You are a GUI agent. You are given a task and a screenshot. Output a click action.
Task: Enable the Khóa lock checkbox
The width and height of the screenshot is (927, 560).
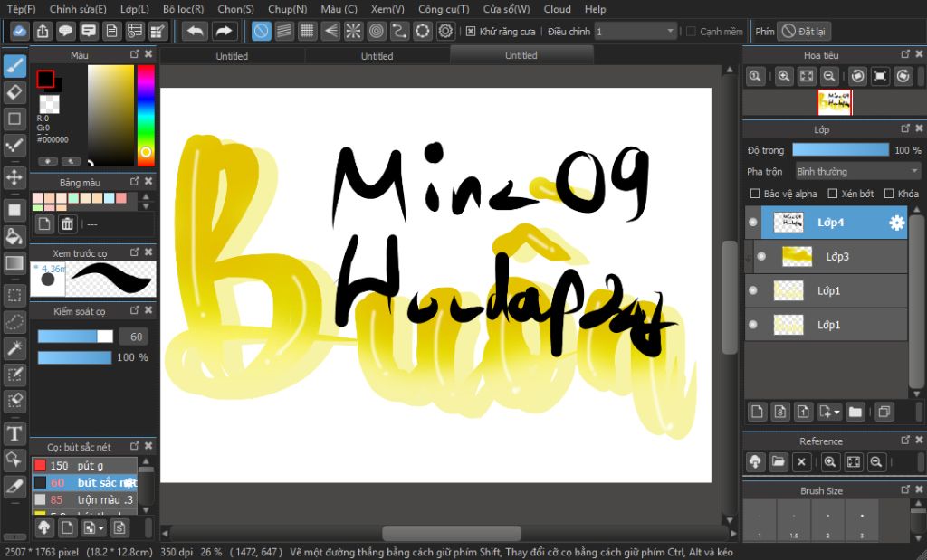tap(889, 194)
